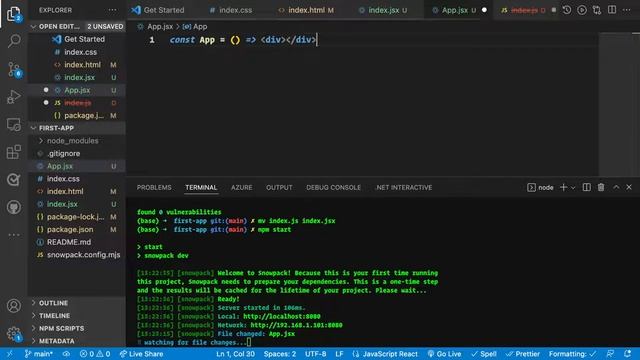Expand the Outline section
The height and width of the screenshot is (360, 640).
click(x=76, y=303)
